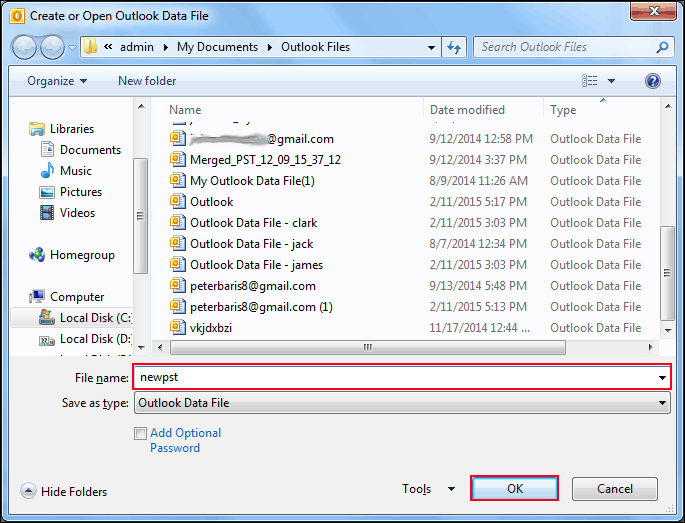Click the 2/11/2015 5:17 PM date cell
Image resolution: width=685 pixels, height=523 pixels.
[x=478, y=202]
